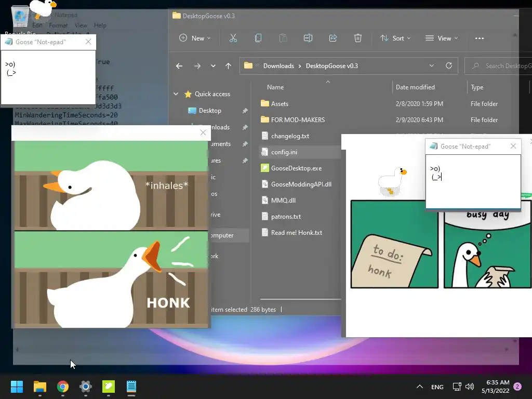The image size is (532, 399).
Task: Select the MMQ.dll file
Action: pyautogui.click(x=283, y=201)
